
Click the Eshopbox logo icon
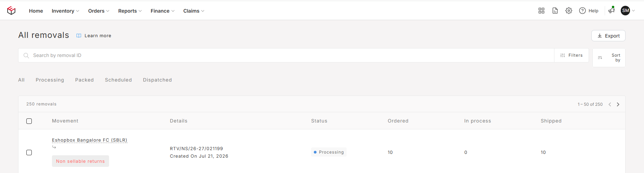11,11
